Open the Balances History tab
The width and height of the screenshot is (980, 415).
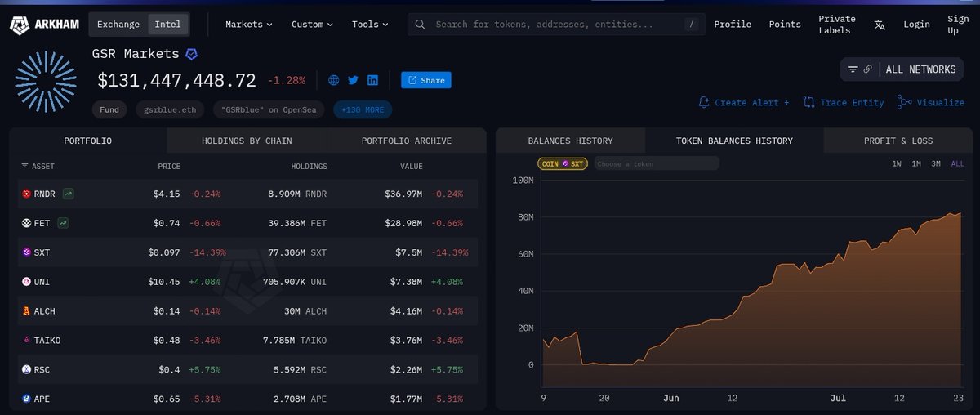pyautogui.click(x=570, y=141)
